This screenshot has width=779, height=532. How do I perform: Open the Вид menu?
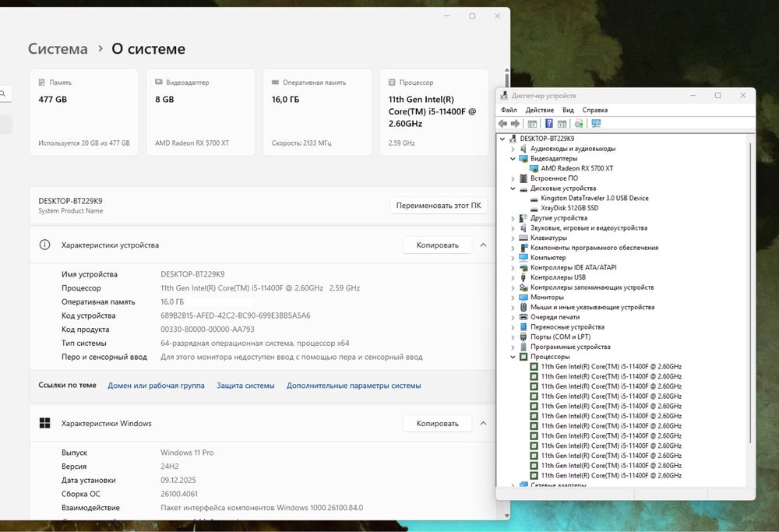point(568,110)
